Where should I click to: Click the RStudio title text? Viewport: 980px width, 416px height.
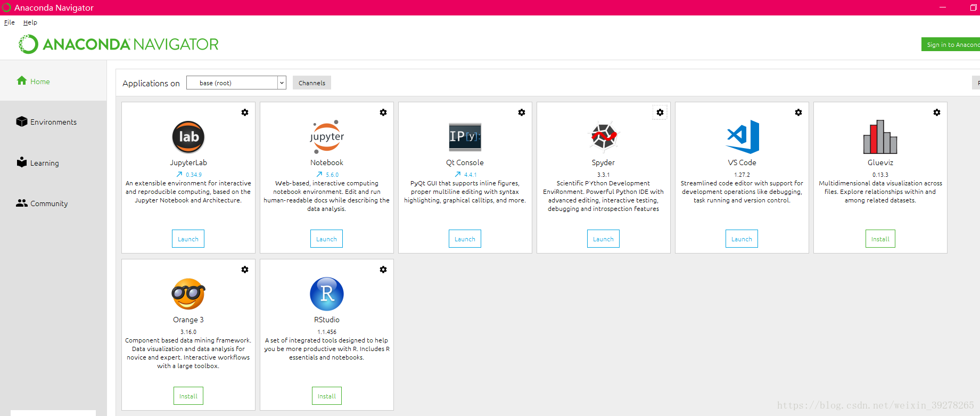coord(327,320)
